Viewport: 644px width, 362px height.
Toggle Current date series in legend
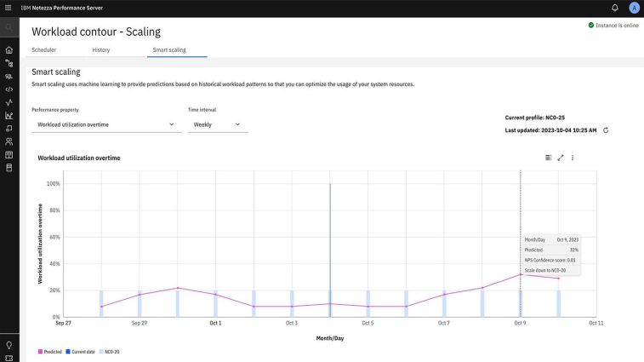click(x=82, y=351)
